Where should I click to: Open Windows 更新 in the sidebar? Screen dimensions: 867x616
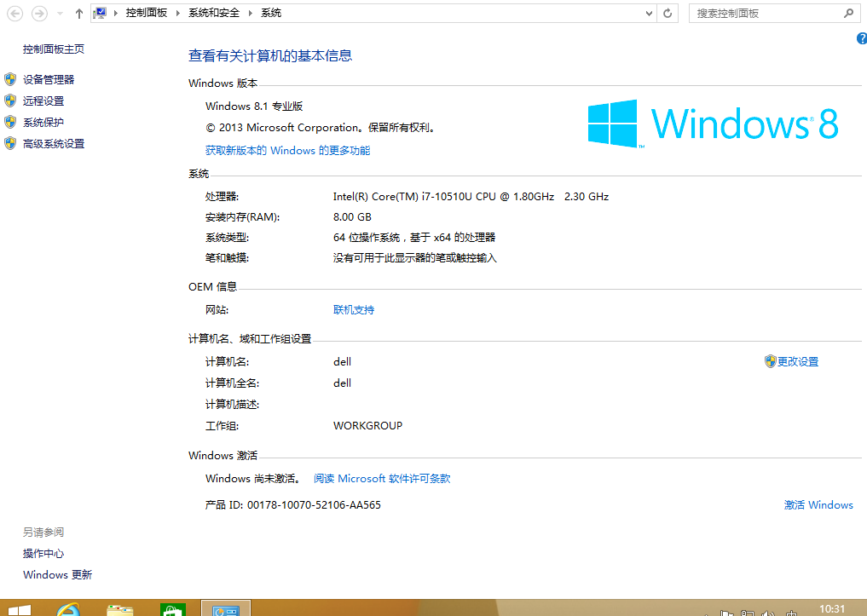pos(57,575)
